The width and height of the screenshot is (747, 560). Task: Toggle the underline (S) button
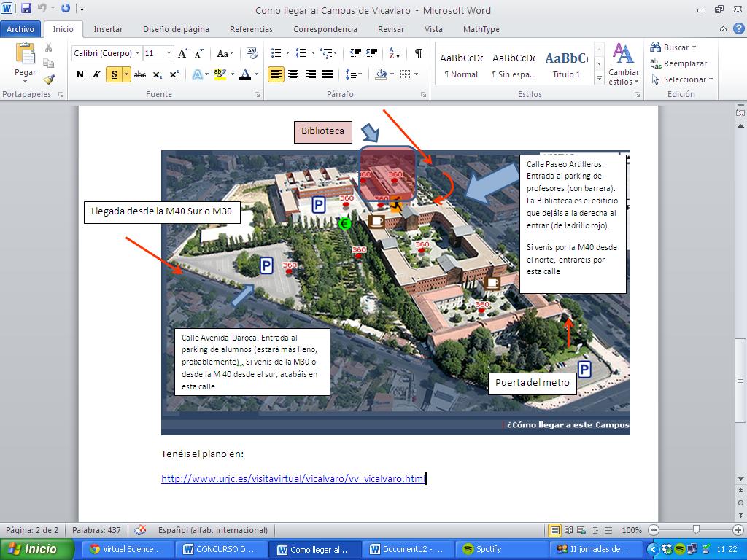click(113, 74)
